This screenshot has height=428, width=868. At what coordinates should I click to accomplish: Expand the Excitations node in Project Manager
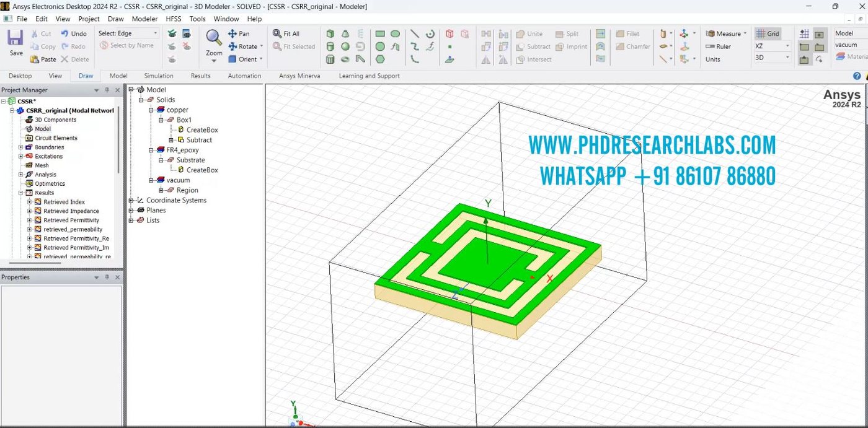[x=20, y=156]
